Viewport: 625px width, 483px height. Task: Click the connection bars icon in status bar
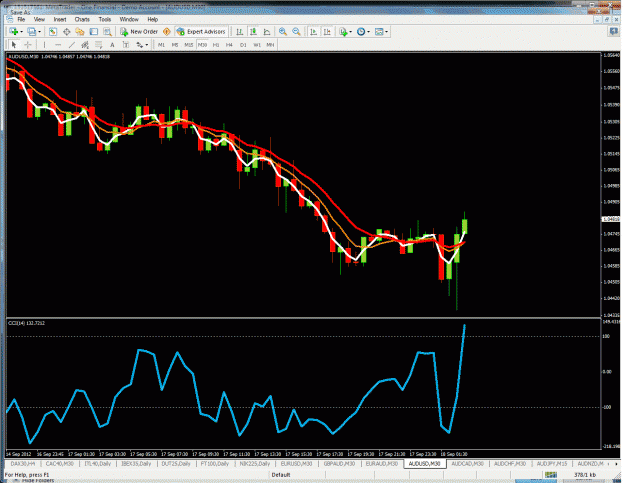coord(551,475)
